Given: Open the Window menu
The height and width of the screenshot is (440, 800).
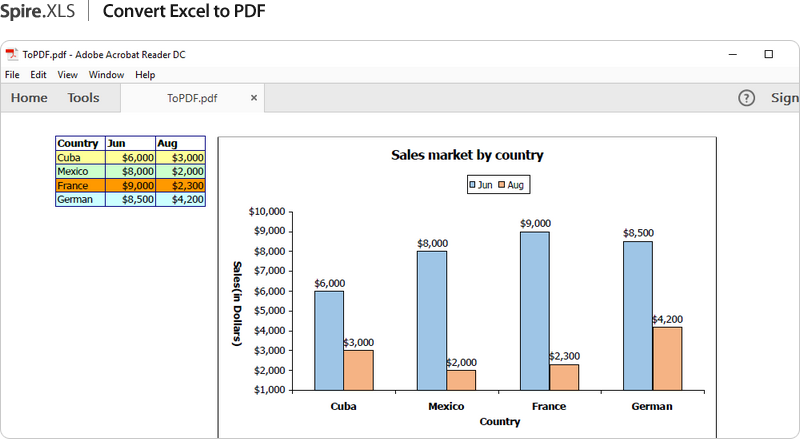Looking at the screenshot, I should coord(106,75).
